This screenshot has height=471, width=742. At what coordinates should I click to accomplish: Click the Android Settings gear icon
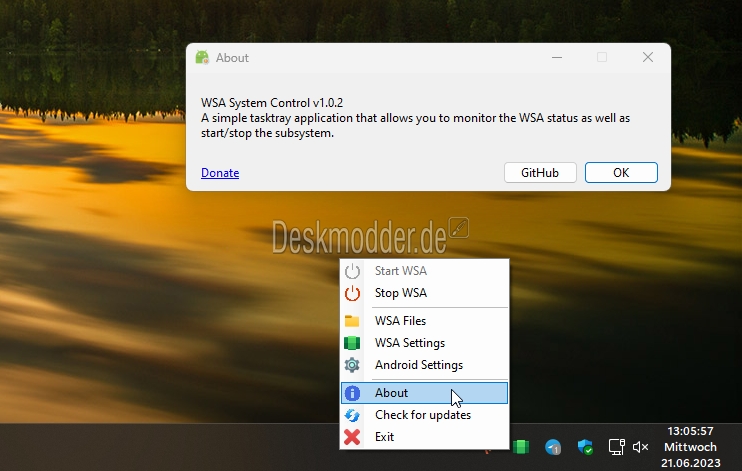(352, 365)
